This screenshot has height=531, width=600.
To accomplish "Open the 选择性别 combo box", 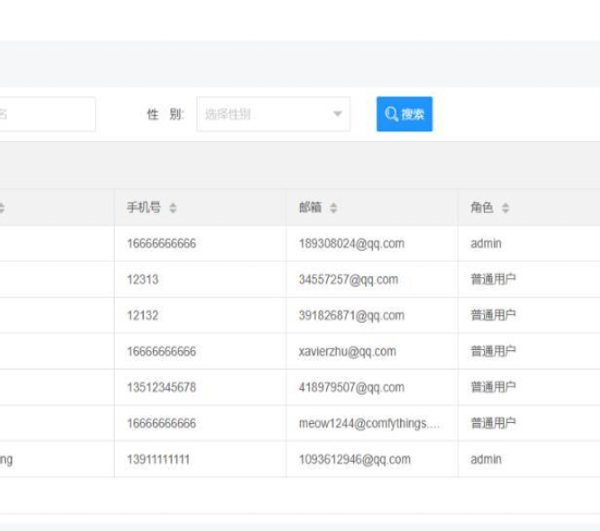I will click(x=265, y=114).
